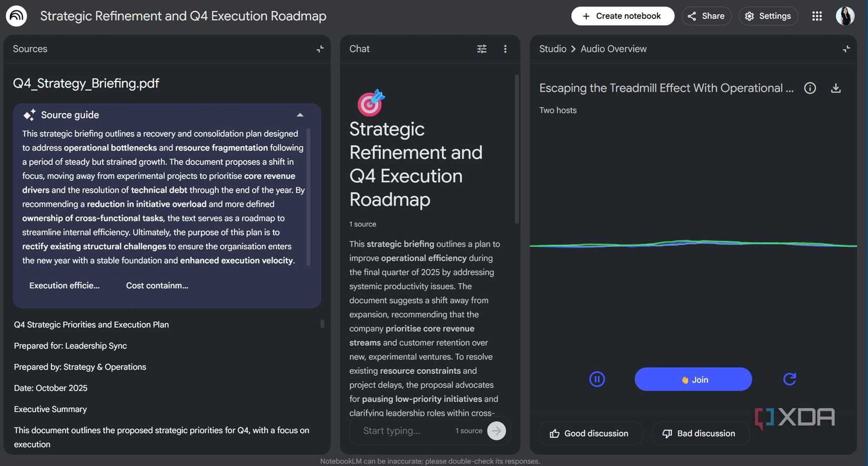Pause the audio playback

597,379
